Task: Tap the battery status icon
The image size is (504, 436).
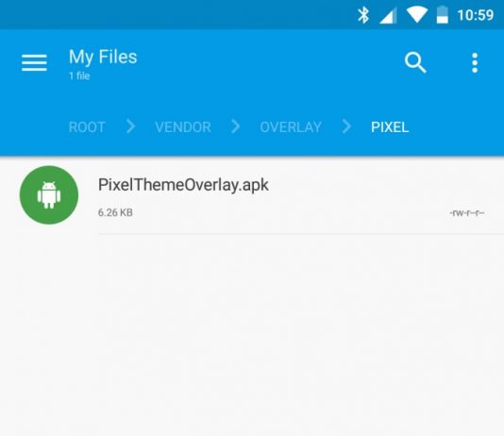Action: [443, 15]
